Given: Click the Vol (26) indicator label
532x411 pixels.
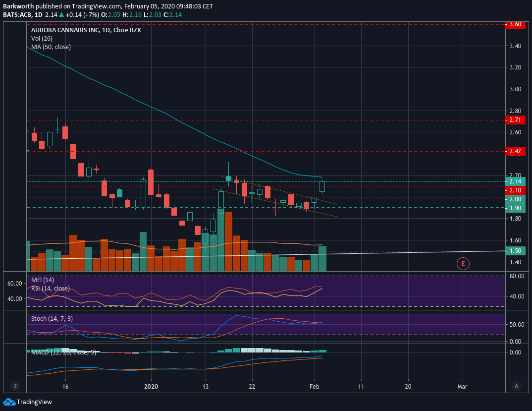Looking at the screenshot, I should click(42, 38).
